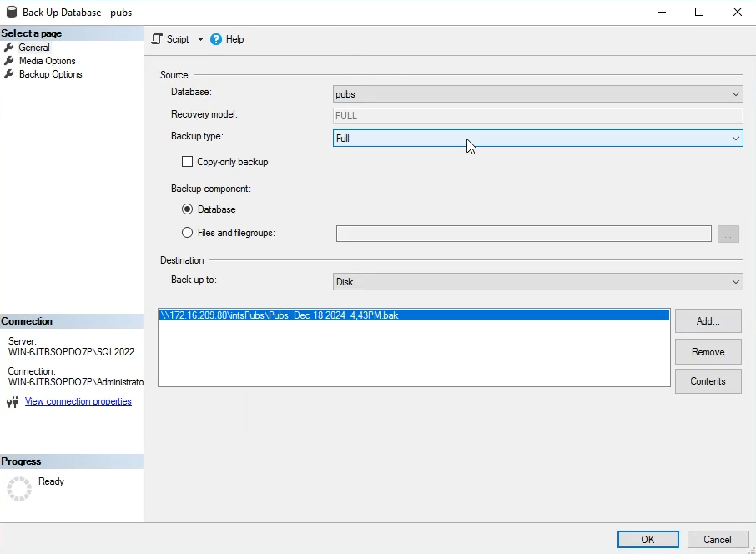Click the General page wrench icon
This screenshot has height=554, width=756.
[x=8, y=48]
